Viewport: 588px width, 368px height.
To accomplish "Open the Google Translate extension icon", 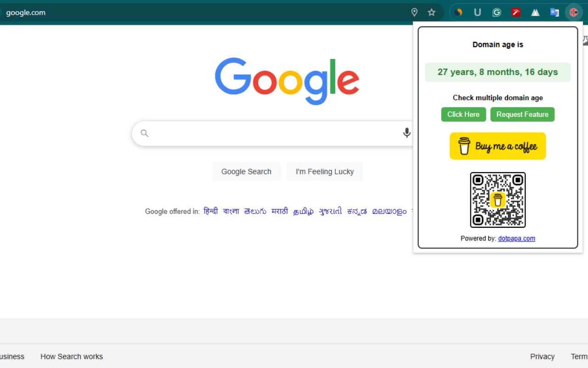I will pyautogui.click(x=554, y=12).
